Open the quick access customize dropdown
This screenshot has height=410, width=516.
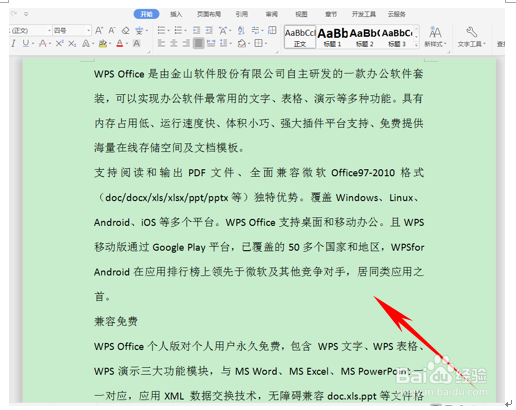tap(26, 14)
